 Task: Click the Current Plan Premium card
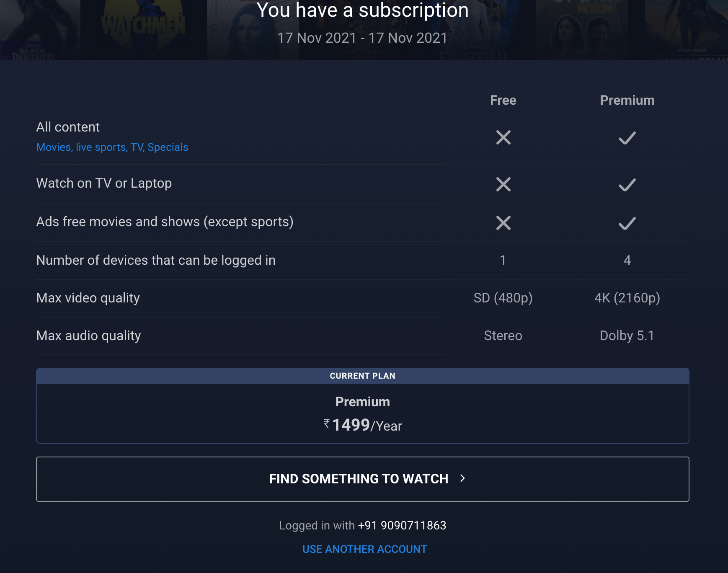(x=362, y=413)
